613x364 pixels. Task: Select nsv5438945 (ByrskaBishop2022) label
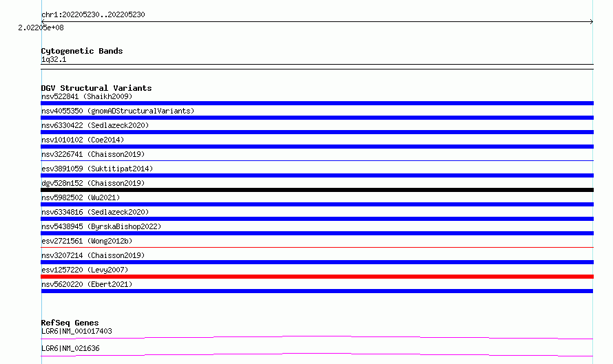(101, 226)
